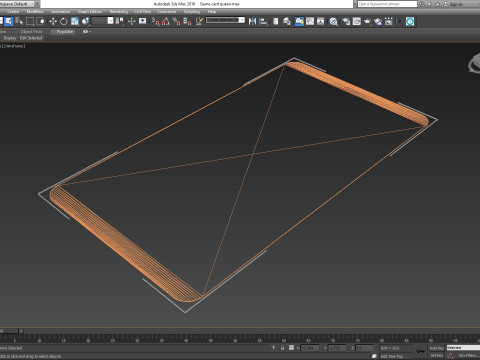
Task: Open Key Filters dialog
Action: click(x=468, y=356)
